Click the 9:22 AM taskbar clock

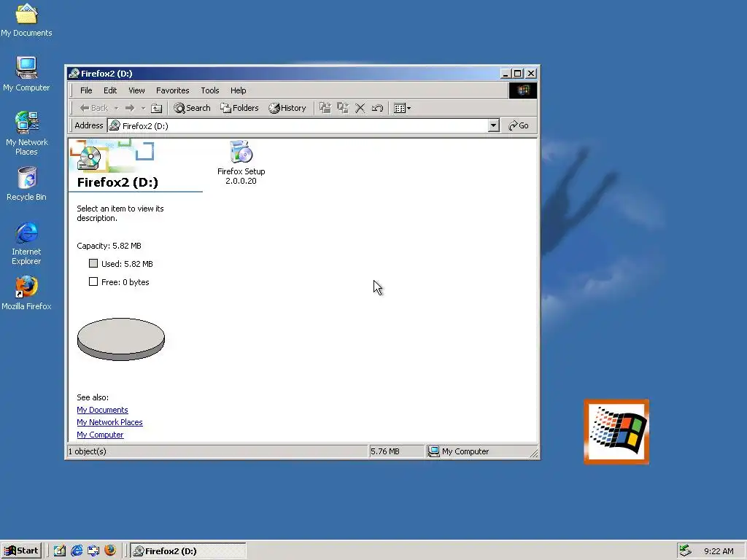pyautogui.click(x=719, y=551)
